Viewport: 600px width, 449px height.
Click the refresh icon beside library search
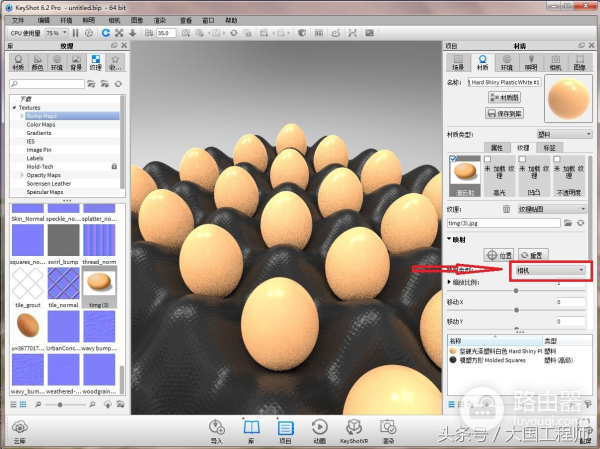pyautogui.click(x=118, y=84)
